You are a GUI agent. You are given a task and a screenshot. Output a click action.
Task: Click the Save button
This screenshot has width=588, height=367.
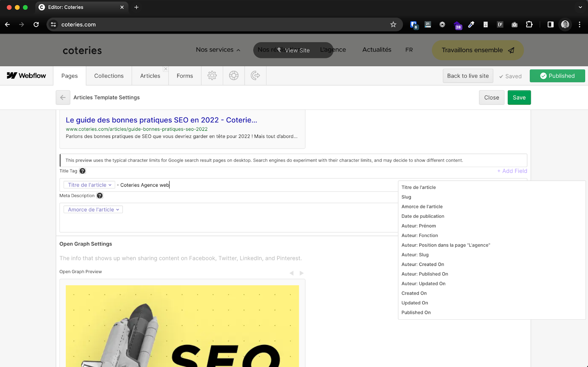(519, 97)
